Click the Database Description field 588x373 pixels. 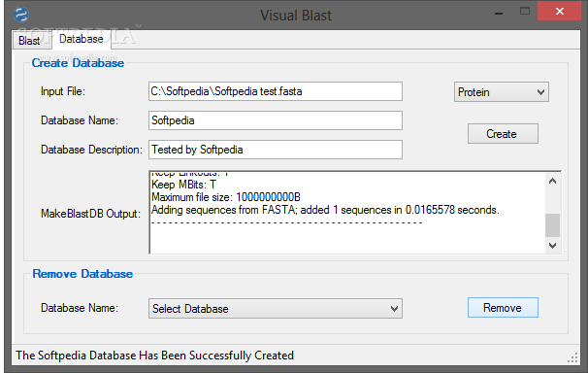[x=276, y=150]
